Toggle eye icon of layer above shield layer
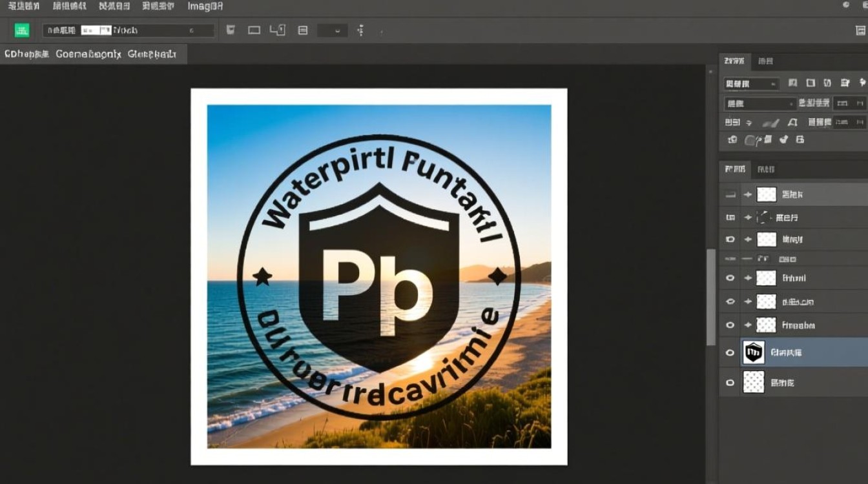 point(730,325)
